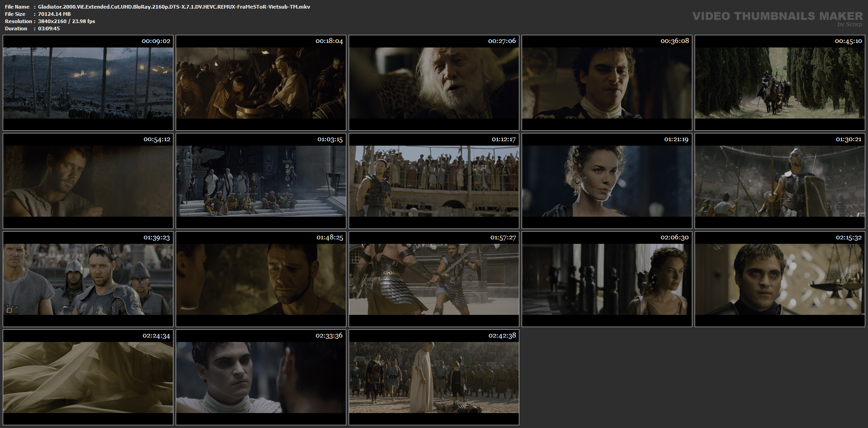Click the thumbnail stamped 02:15:32
868x428 pixels.
[780, 279]
